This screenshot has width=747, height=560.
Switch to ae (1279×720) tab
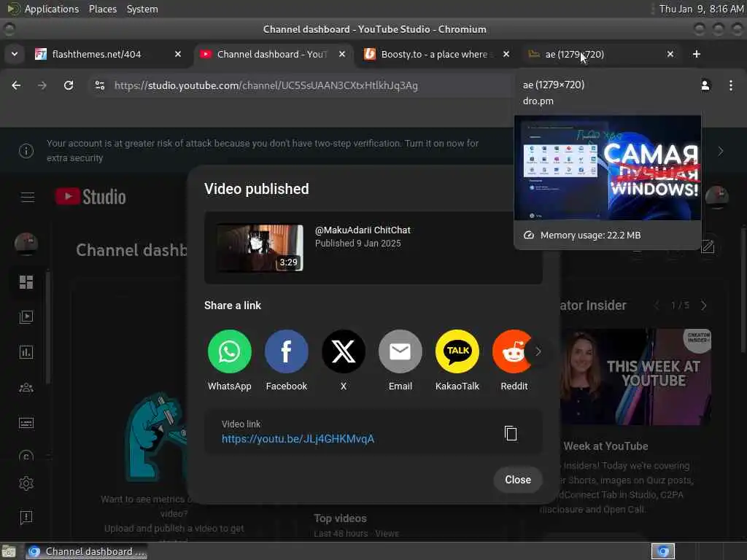tap(574, 54)
